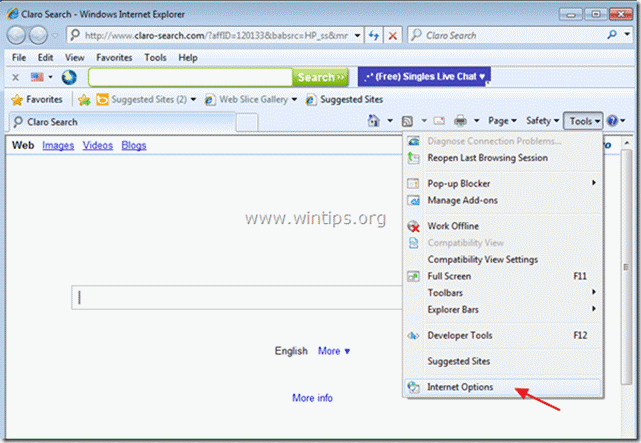This screenshot has height=443, width=641.
Task: Click the Claro toolbar search input
Action: (191, 77)
